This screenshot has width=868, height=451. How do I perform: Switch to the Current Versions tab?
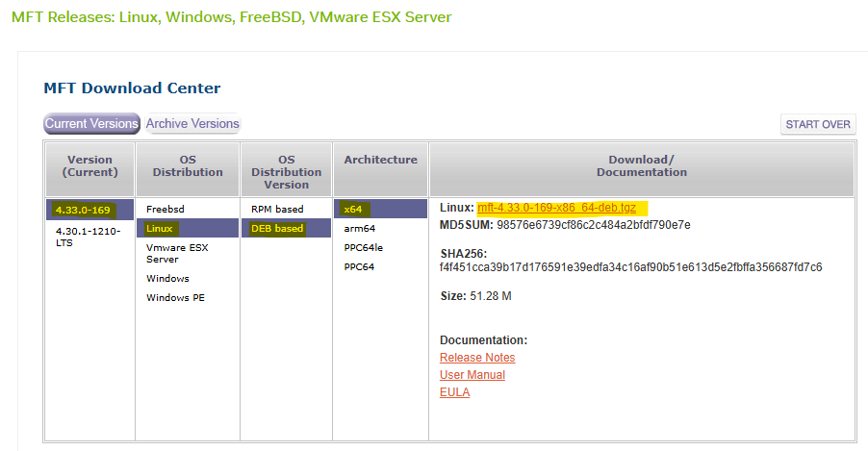point(91,123)
